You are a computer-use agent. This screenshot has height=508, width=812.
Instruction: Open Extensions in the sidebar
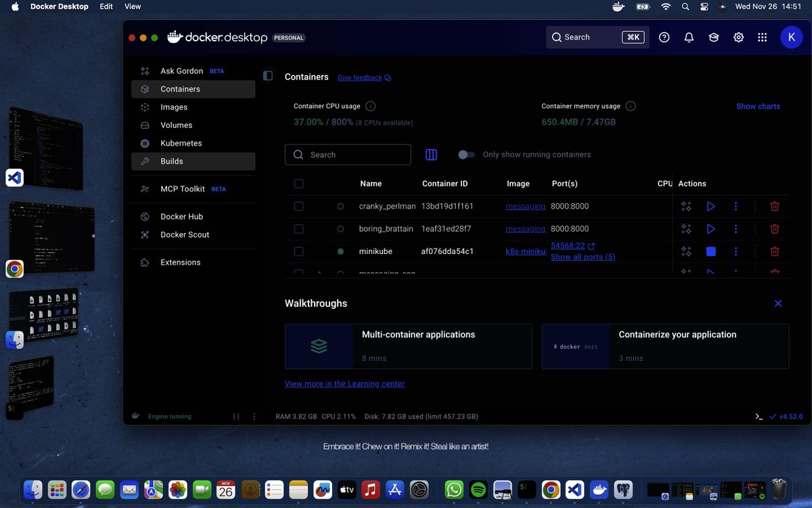193,262
